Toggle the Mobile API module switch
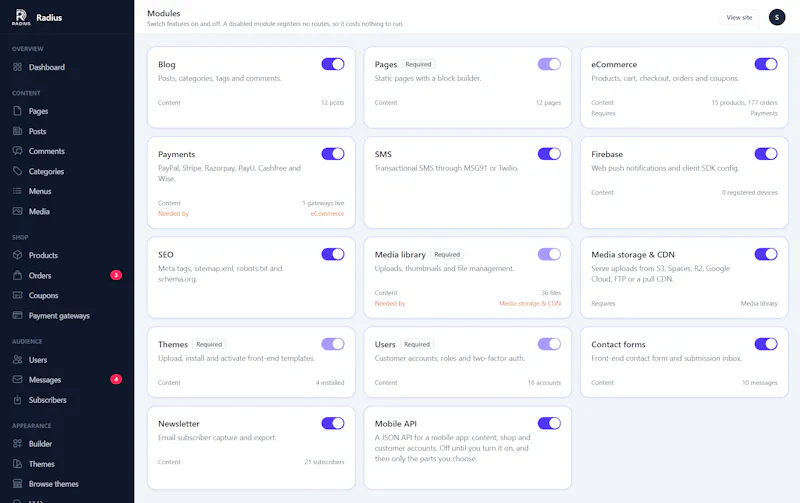800x503 pixels. [549, 423]
